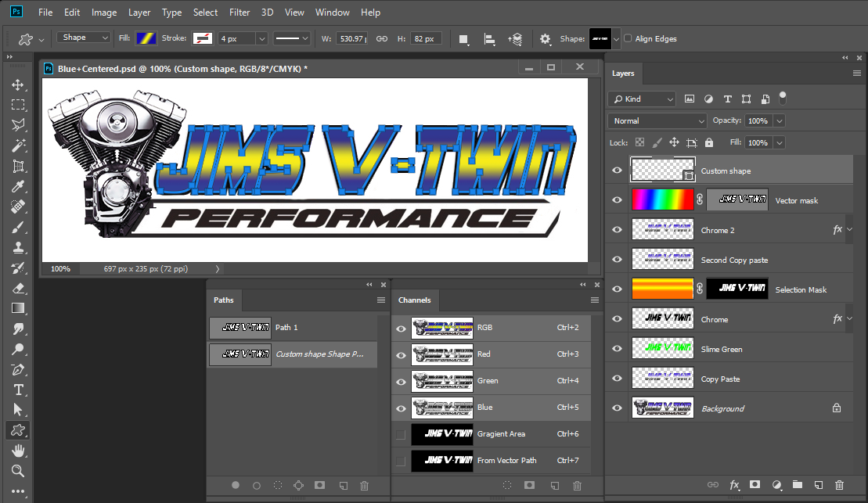Click the delete layer trash button
868x503 pixels.
click(840, 485)
